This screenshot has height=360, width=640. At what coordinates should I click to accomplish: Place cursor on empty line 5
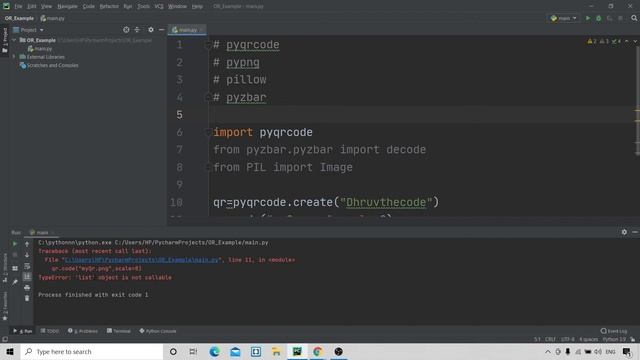tap(422, 115)
